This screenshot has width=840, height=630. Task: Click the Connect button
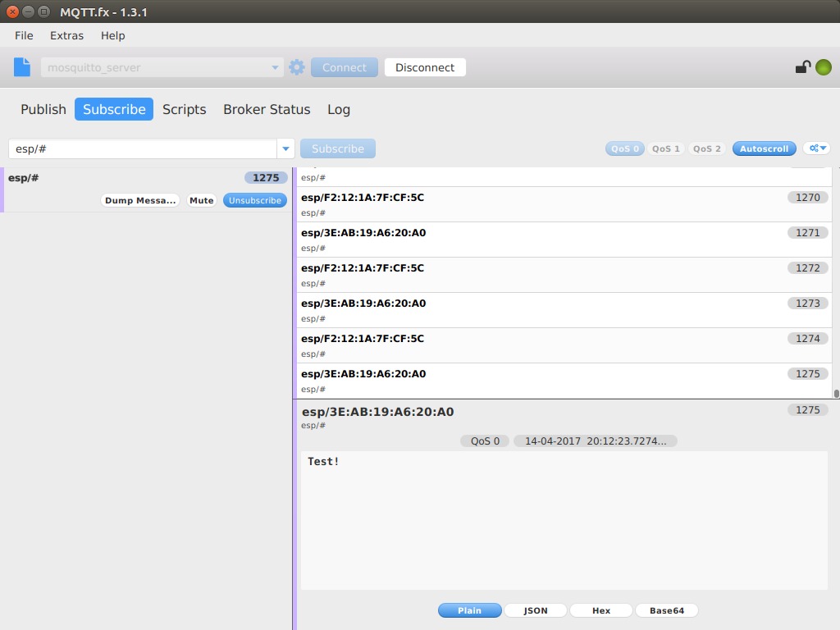345,67
